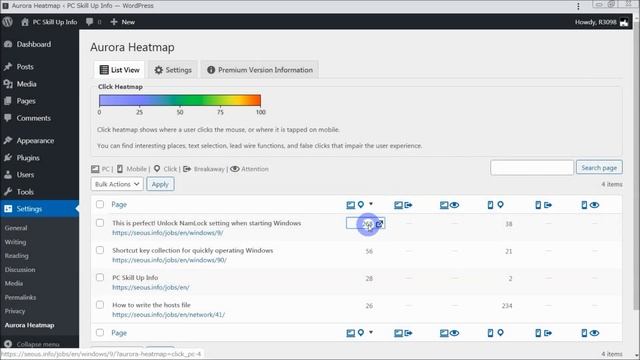The image size is (640, 360).
Task: Collapse the admin sidebar menu
Action: click(x=32, y=344)
